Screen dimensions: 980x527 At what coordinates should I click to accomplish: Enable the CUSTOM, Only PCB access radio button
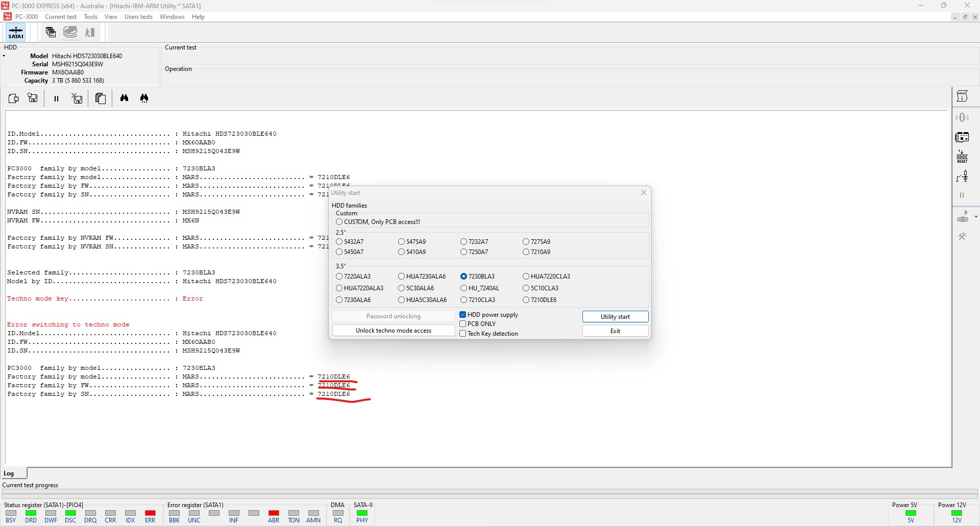pyautogui.click(x=339, y=221)
